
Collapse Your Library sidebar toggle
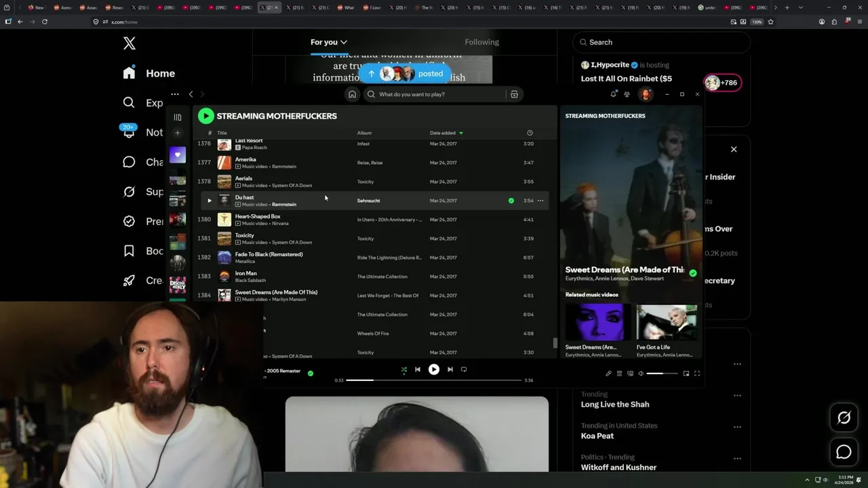point(178,117)
